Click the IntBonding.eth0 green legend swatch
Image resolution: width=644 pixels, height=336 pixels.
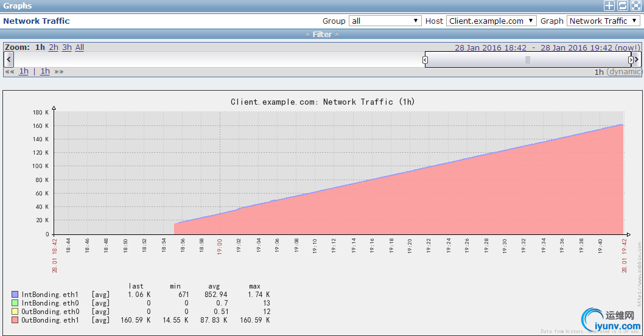pyautogui.click(x=15, y=303)
